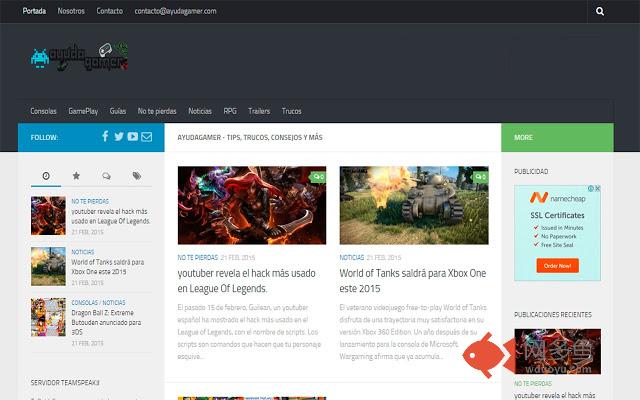The height and width of the screenshot is (400, 640).
Task: Click PUBLICACIONES RECIENTES heading
Action: pos(553,315)
